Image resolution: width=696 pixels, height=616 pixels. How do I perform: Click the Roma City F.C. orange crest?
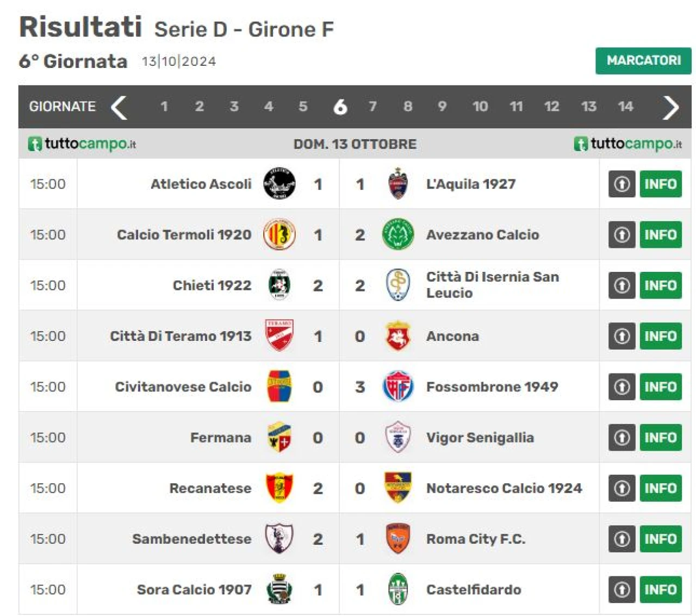click(x=398, y=538)
